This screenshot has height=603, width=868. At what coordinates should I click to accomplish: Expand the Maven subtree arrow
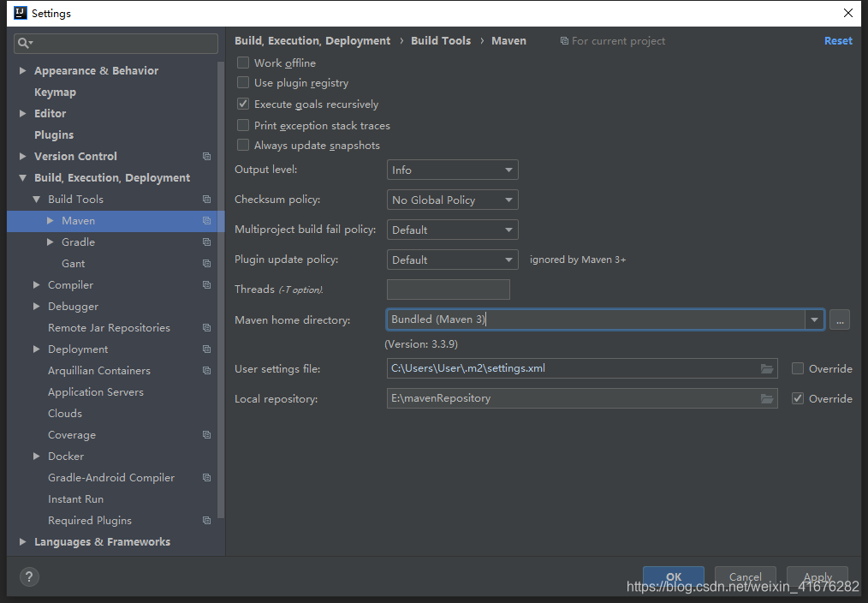pyautogui.click(x=51, y=221)
